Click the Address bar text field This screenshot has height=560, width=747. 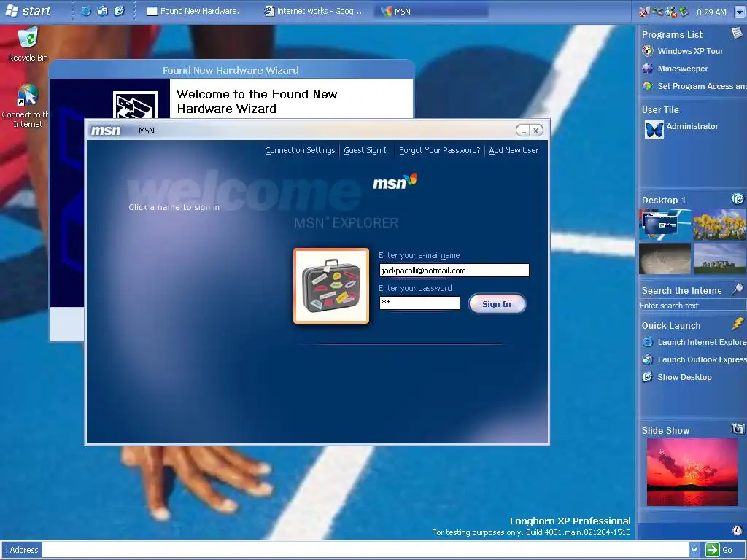[365, 550]
